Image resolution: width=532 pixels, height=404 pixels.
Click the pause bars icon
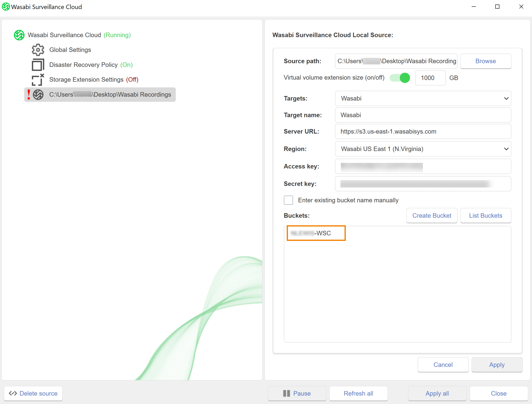coord(286,393)
